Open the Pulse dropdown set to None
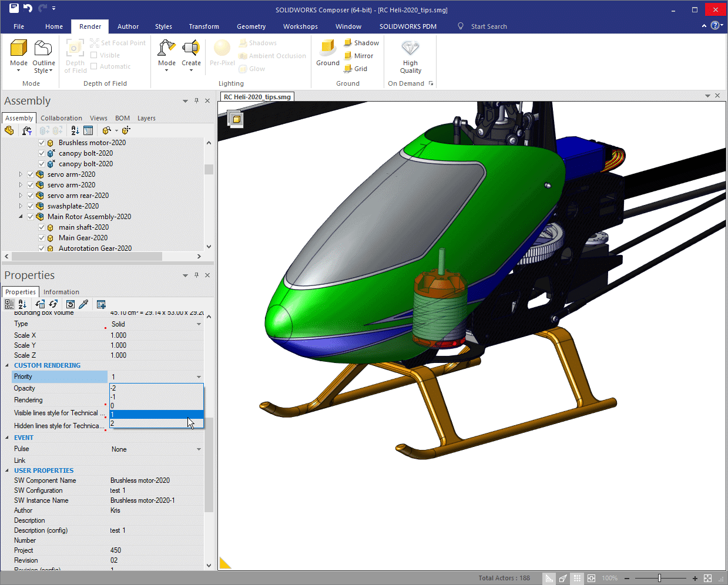728x585 pixels. click(x=199, y=449)
